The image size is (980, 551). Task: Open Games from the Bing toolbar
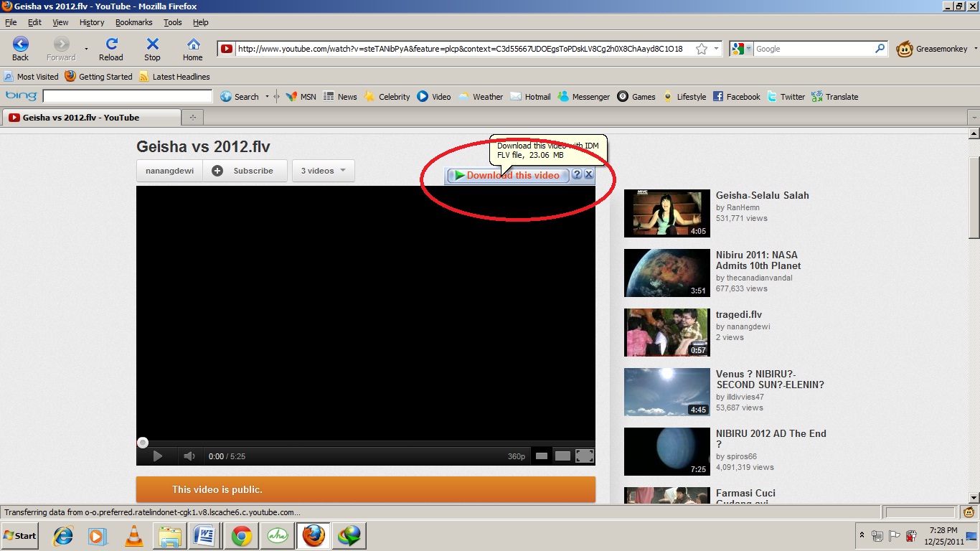(x=636, y=96)
